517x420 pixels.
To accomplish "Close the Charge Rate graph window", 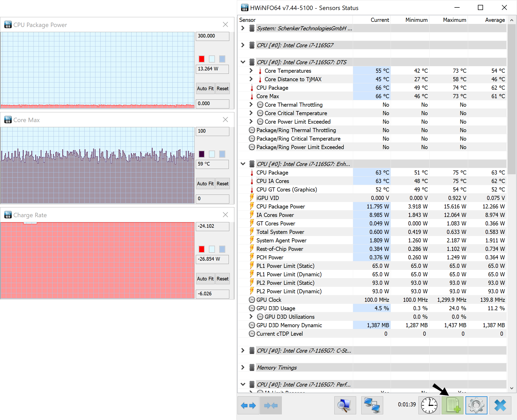I will (x=225, y=215).
